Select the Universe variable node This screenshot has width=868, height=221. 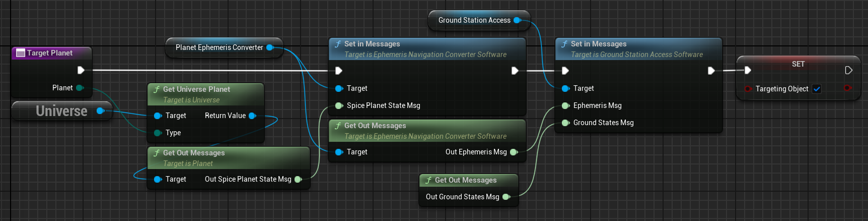pos(61,111)
